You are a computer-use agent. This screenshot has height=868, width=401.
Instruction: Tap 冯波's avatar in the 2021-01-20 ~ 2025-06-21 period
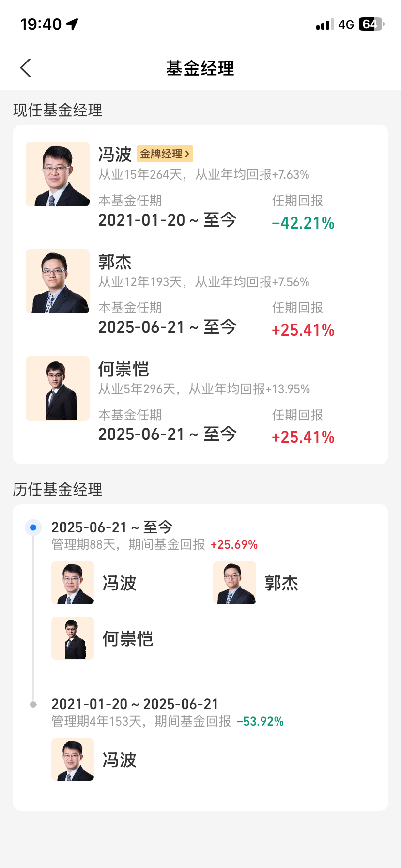tap(73, 759)
